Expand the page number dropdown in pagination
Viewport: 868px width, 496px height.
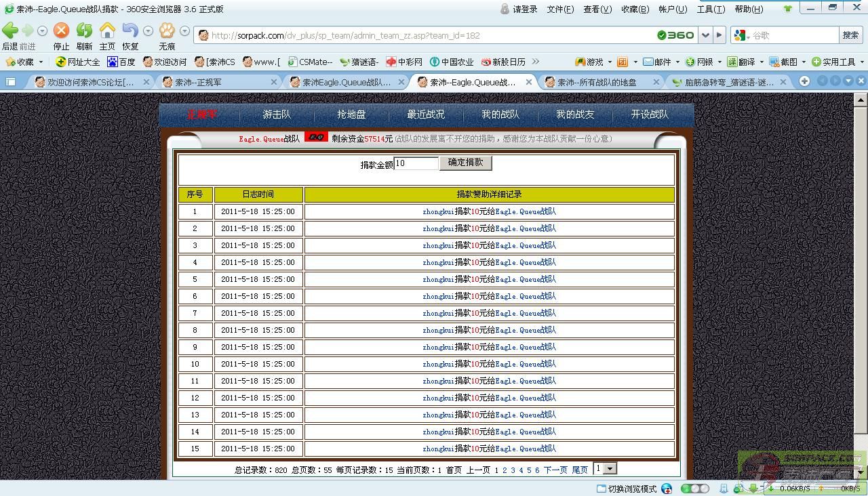pyautogui.click(x=610, y=469)
